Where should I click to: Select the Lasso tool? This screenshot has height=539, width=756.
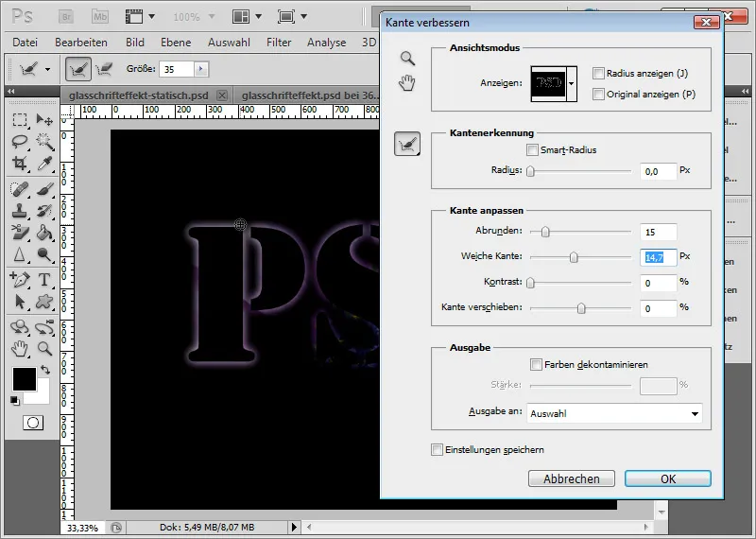(x=20, y=142)
